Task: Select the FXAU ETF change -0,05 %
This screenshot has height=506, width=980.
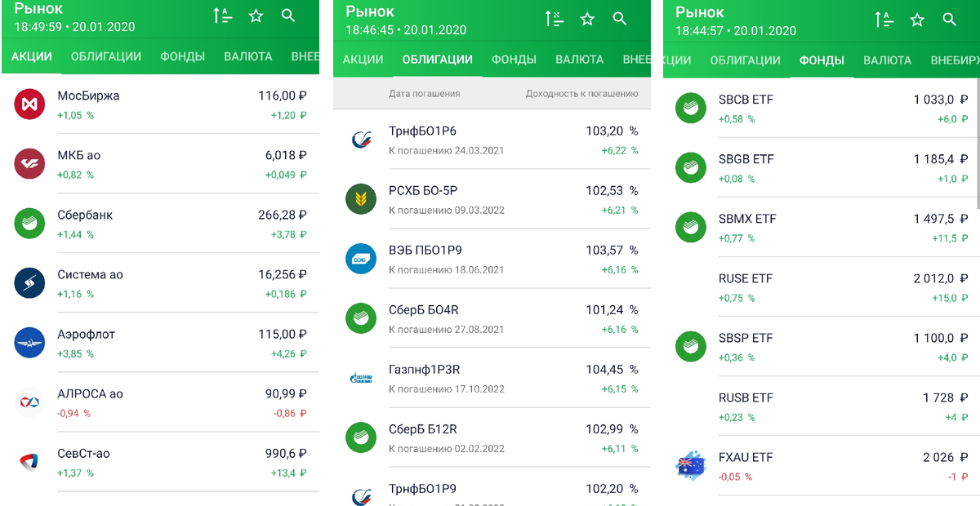Action: click(736, 477)
